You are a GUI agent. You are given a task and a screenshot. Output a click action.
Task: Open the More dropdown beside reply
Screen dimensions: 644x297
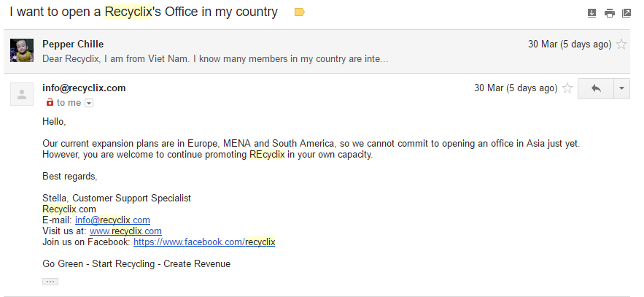pos(621,88)
